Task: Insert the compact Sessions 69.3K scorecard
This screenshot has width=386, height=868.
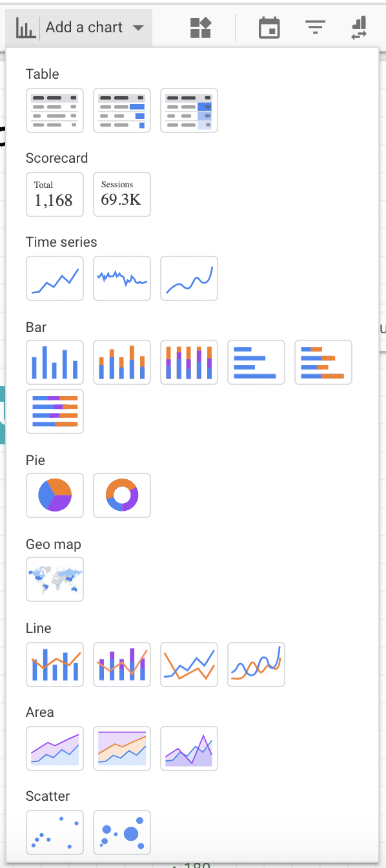Action: click(x=122, y=194)
